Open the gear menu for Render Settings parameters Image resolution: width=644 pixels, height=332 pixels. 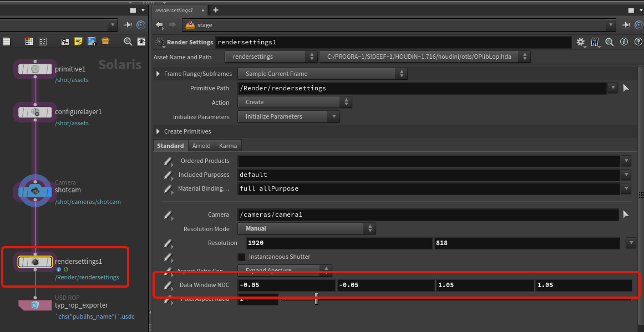[x=580, y=42]
